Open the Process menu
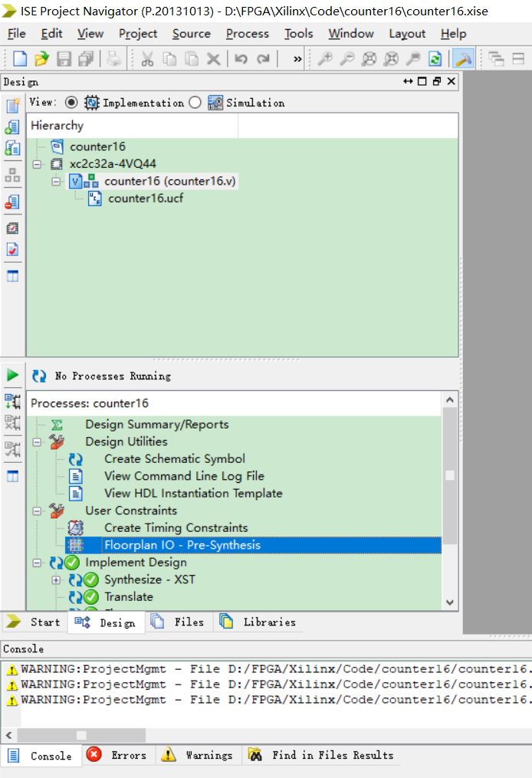Viewport: 532px width, 778px height. pos(248,34)
